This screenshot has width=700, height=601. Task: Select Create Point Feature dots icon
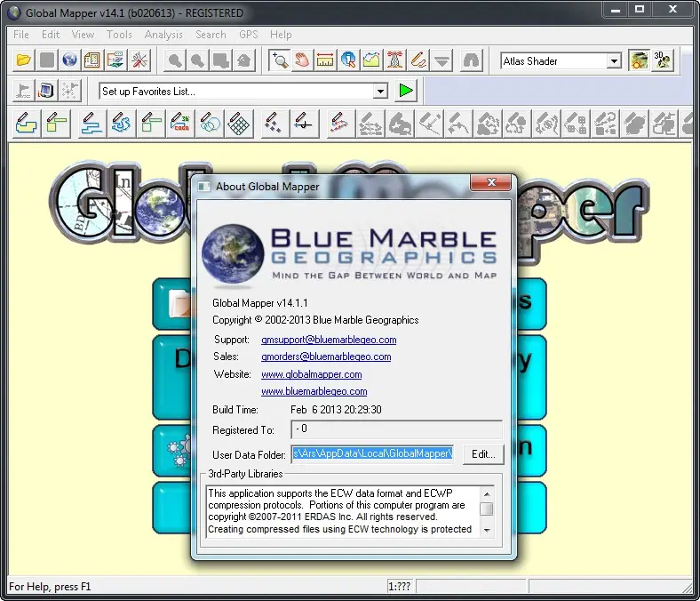coord(274,123)
